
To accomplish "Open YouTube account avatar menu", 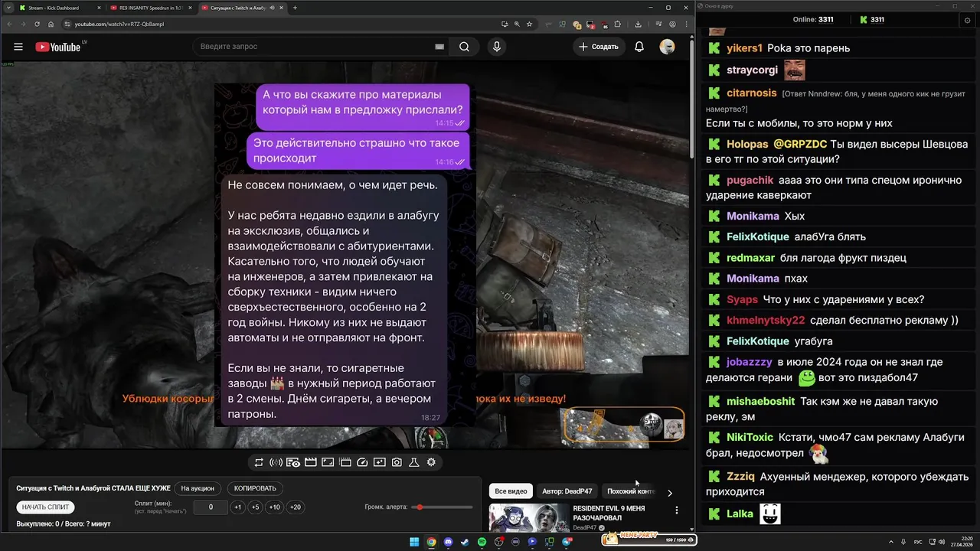I will (668, 47).
